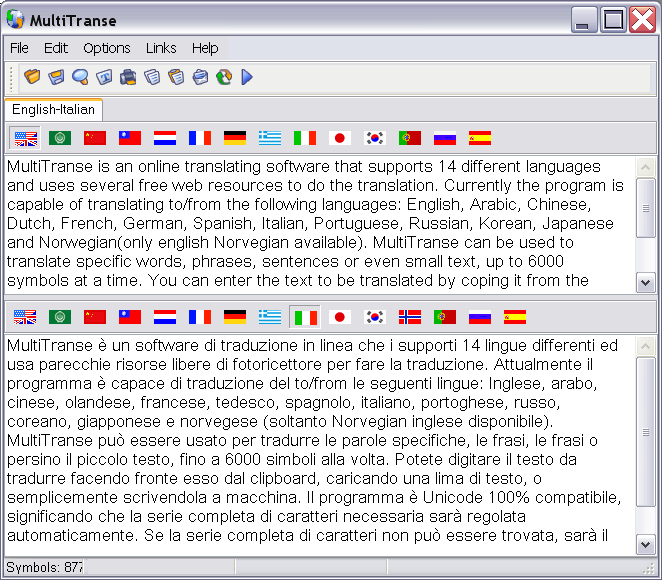
Task: Click the toolbar drag handle grip
Action: coord(11,78)
